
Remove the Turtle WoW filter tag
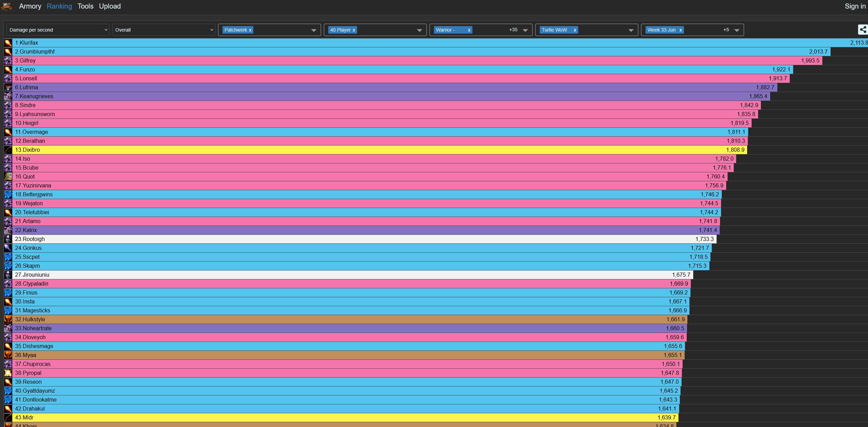click(575, 30)
